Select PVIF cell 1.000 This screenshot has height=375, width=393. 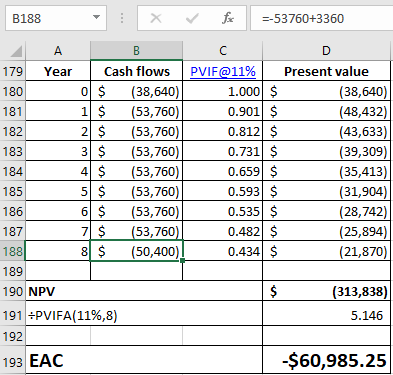point(223,91)
